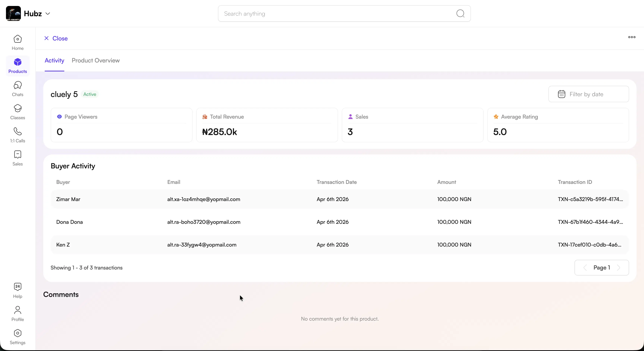Image resolution: width=644 pixels, height=351 pixels.
Task: Click the Comments heading
Action: click(x=61, y=294)
